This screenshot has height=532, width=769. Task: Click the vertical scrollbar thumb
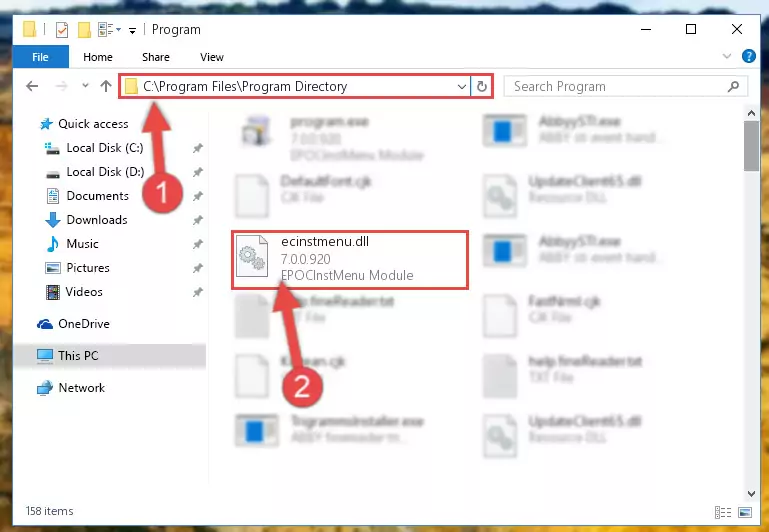(751, 146)
